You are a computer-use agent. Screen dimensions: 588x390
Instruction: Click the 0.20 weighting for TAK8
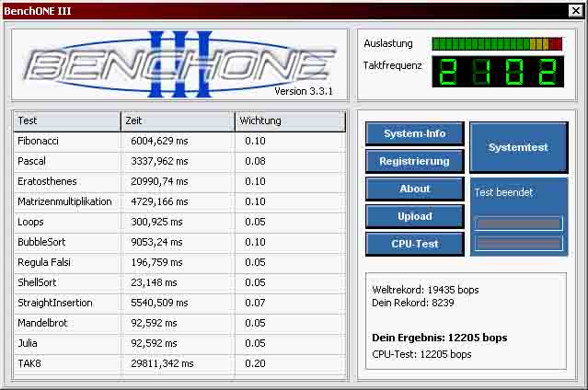pos(255,364)
